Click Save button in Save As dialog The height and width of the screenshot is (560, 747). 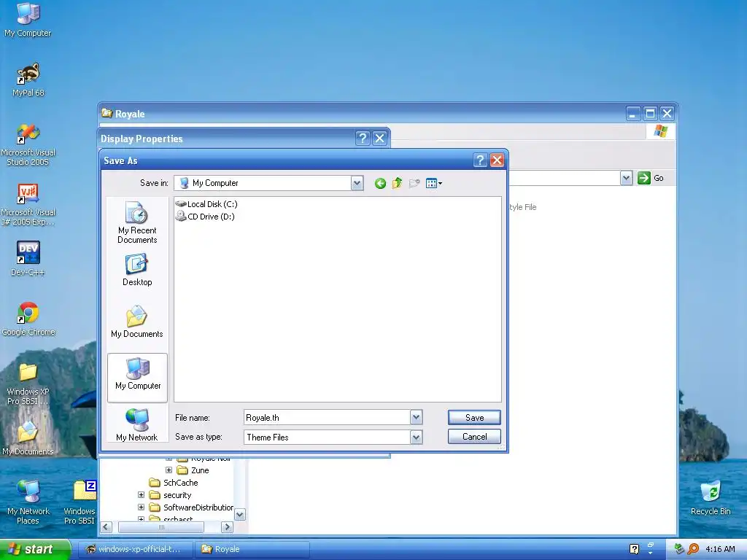pyautogui.click(x=474, y=418)
